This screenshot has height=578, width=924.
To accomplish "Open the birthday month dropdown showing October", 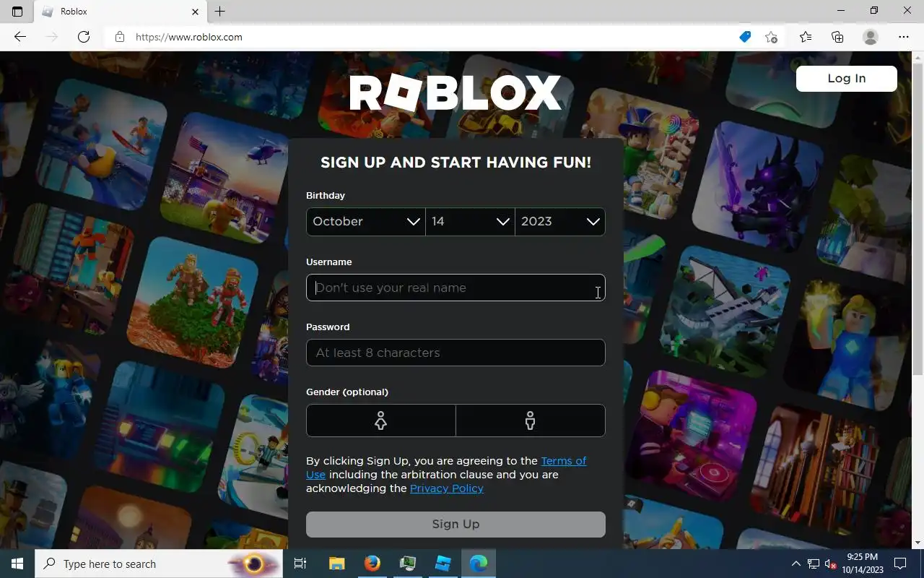I will point(366,222).
